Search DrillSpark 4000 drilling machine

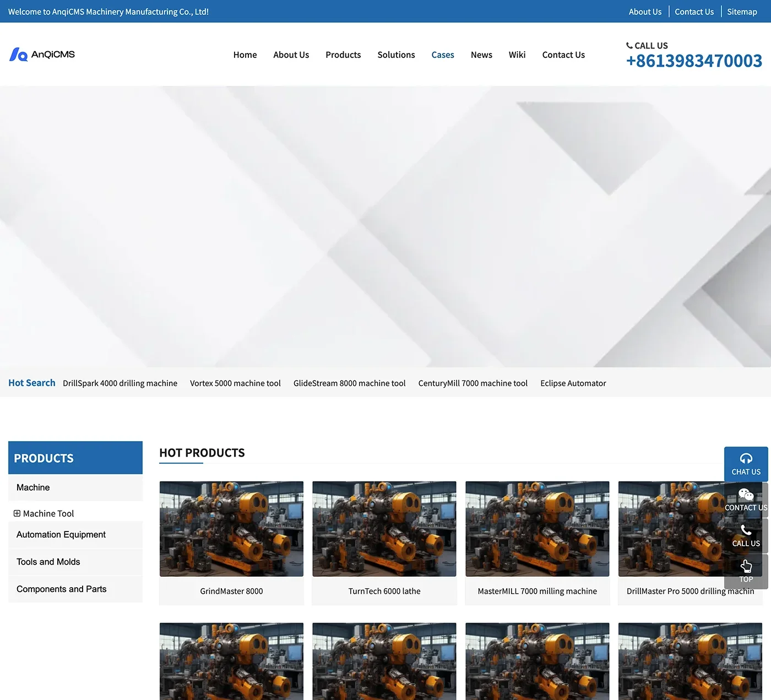[x=120, y=383]
